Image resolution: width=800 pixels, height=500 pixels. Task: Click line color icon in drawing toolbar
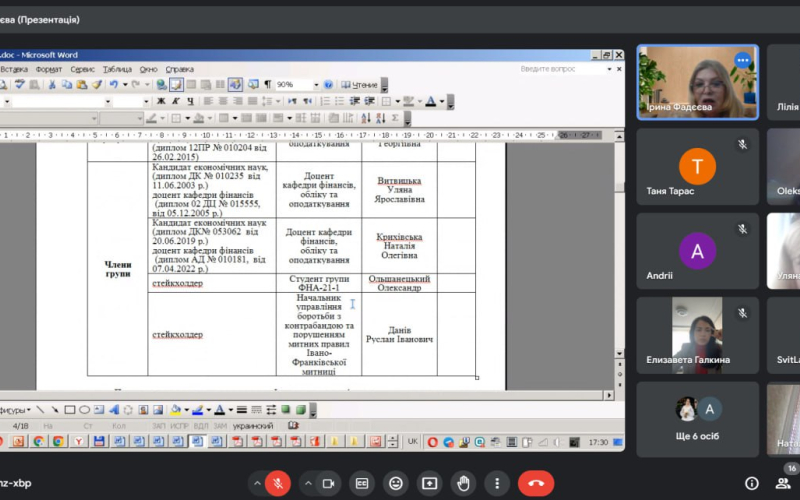(197, 410)
